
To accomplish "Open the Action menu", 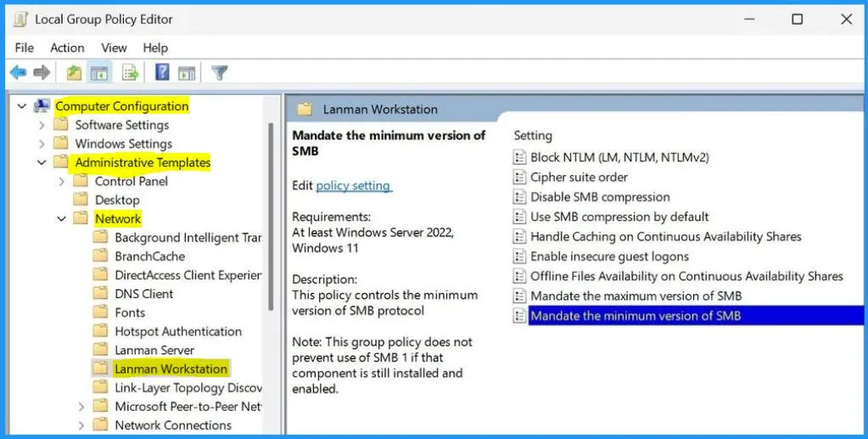I will [67, 48].
